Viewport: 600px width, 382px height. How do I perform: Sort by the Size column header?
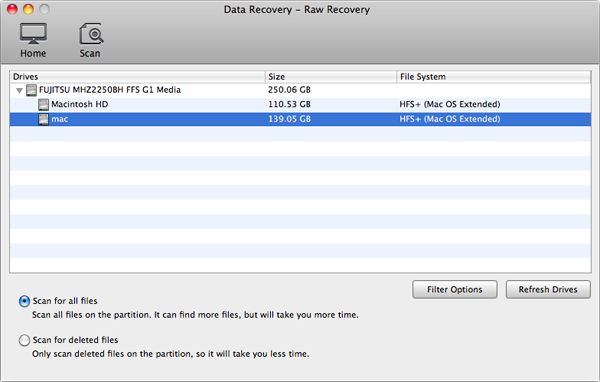[x=331, y=77]
